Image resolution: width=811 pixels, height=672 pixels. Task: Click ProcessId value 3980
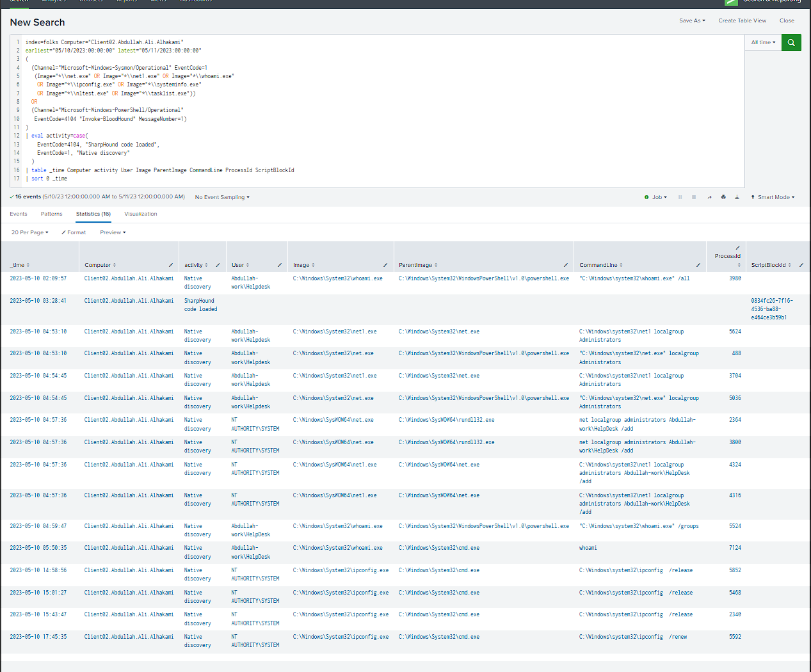(735, 278)
